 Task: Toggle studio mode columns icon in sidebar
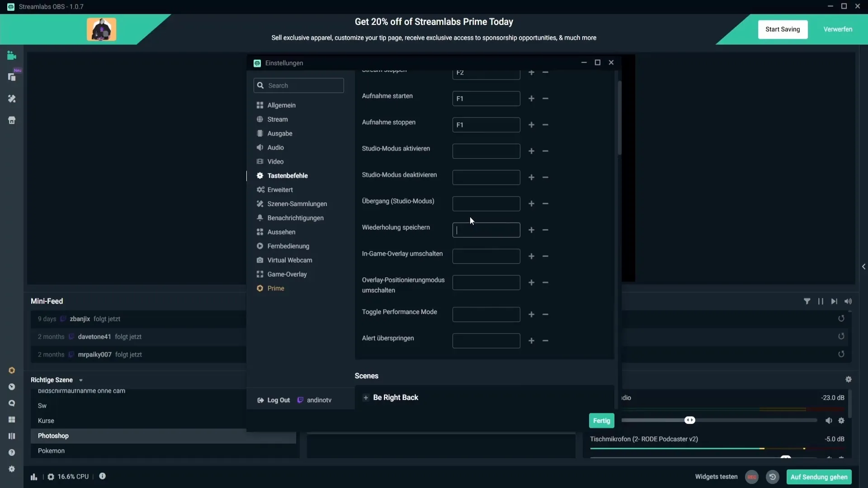point(12,436)
